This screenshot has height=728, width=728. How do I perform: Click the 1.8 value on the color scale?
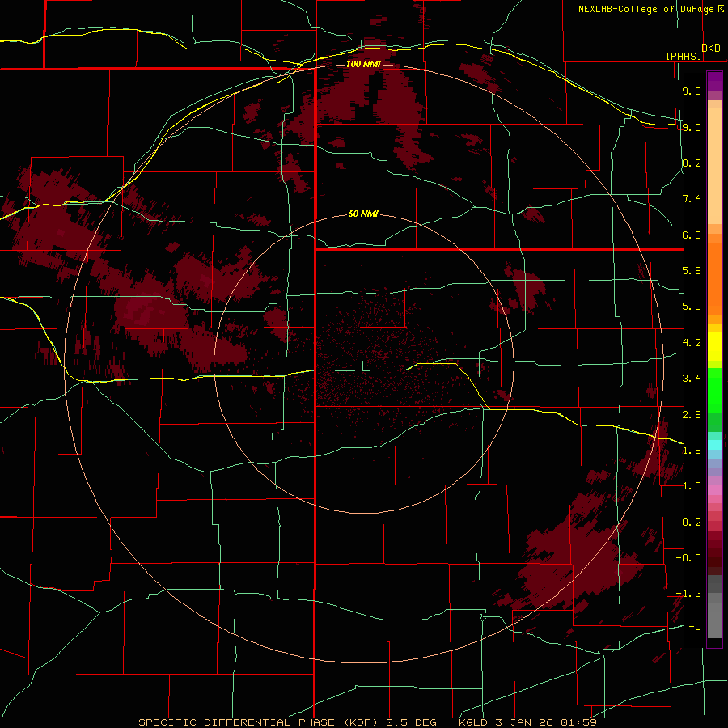(692, 451)
